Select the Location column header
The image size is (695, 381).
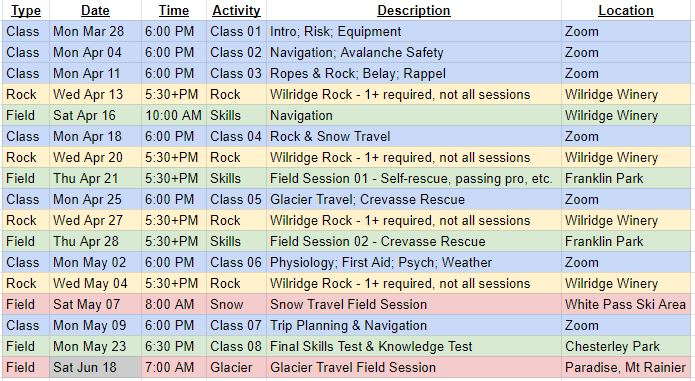[x=626, y=10]
